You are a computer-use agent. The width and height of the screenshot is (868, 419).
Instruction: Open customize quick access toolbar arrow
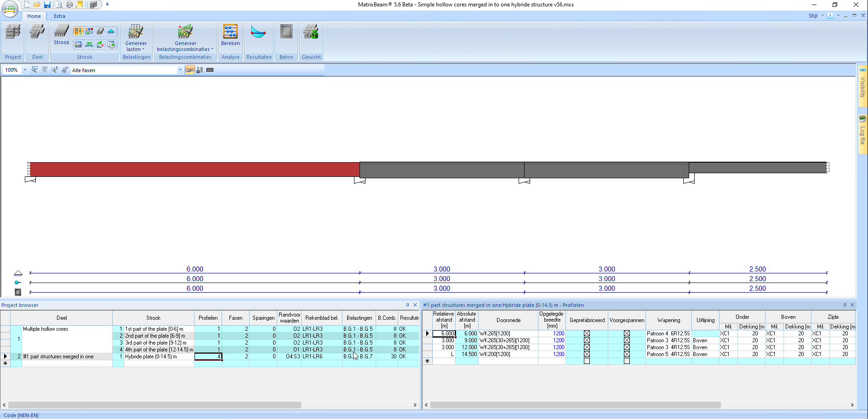107,5
